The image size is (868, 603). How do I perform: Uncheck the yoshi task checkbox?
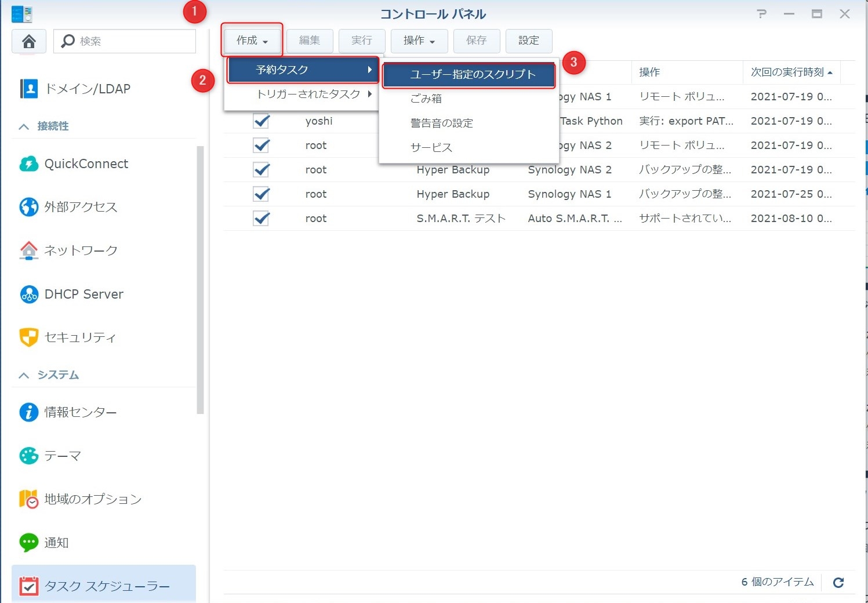(x=262, y=121)
